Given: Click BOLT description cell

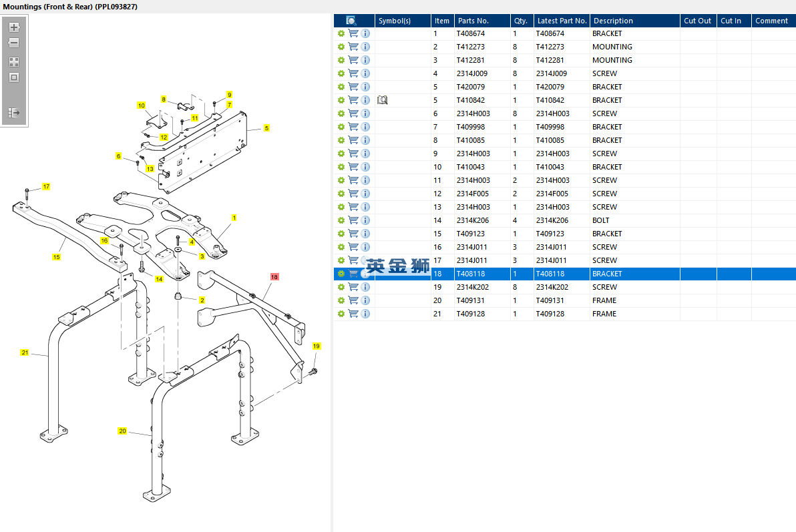Looking at the screenshot, I should (x=600, y=220).
